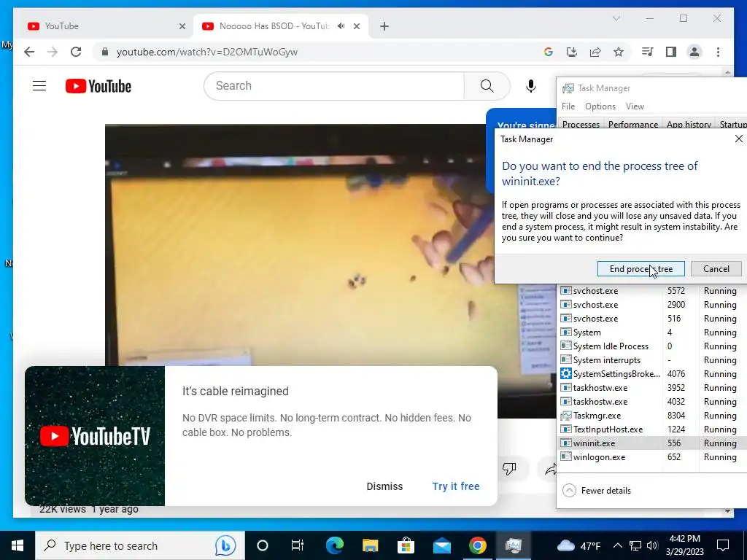The width and height of the screenshot is (747, 560).
Task: Select the wininit.exe process row
Action: click(651, 443)
